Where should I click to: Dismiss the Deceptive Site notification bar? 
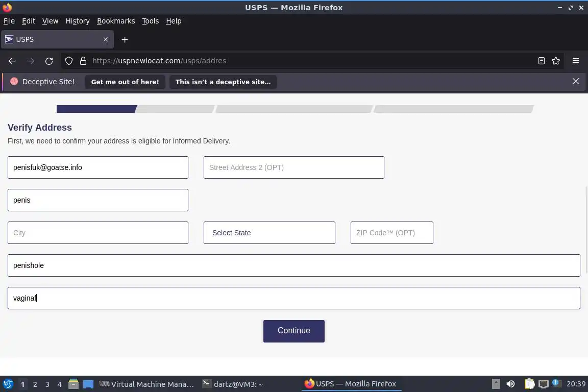click(576, 81)
